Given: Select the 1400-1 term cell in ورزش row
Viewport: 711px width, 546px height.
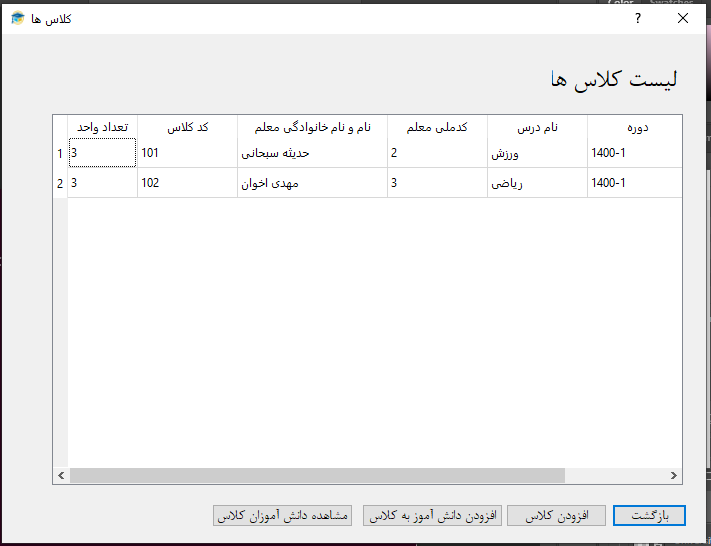Looking at the screenshot, I should pyautogui.click(x=635, y=153).
